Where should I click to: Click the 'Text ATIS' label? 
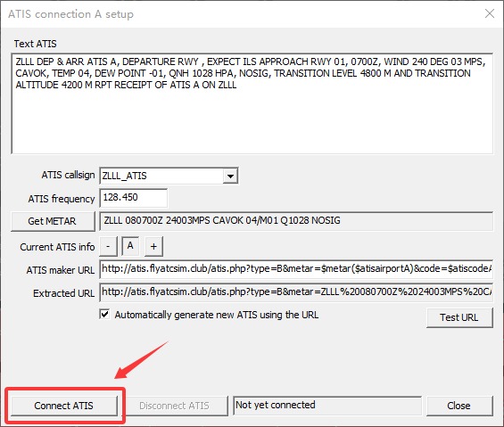(35, 44)
